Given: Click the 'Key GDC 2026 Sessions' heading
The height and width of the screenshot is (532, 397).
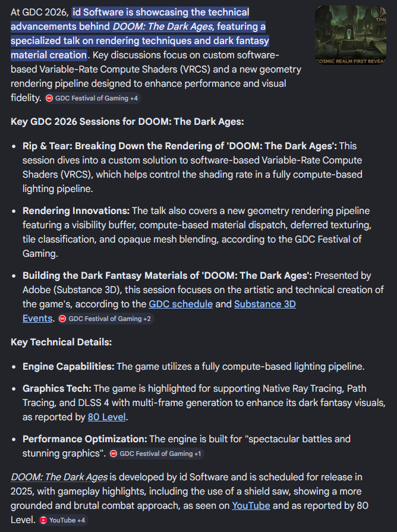Looking at the screenshot, I should click(127, 121).
